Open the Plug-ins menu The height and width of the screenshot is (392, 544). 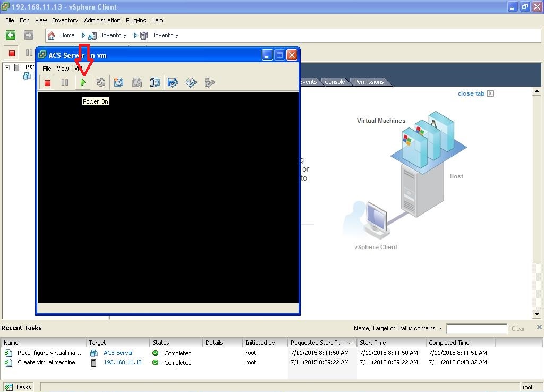(x=135, y=20)
